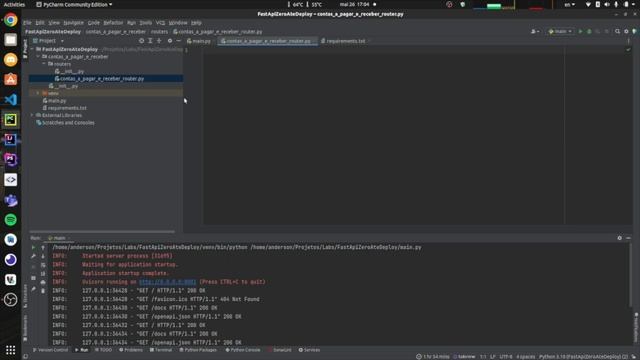Click 4 spaces indent in status bar
Viewport: 640px width, 360px height.
tap(526, 356)
